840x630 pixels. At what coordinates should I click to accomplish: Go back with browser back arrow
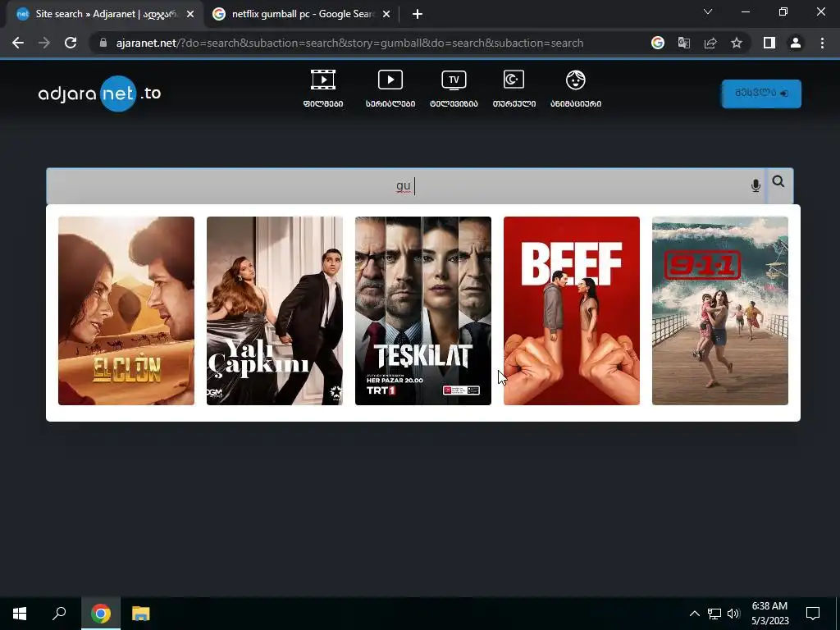[18, 43]
